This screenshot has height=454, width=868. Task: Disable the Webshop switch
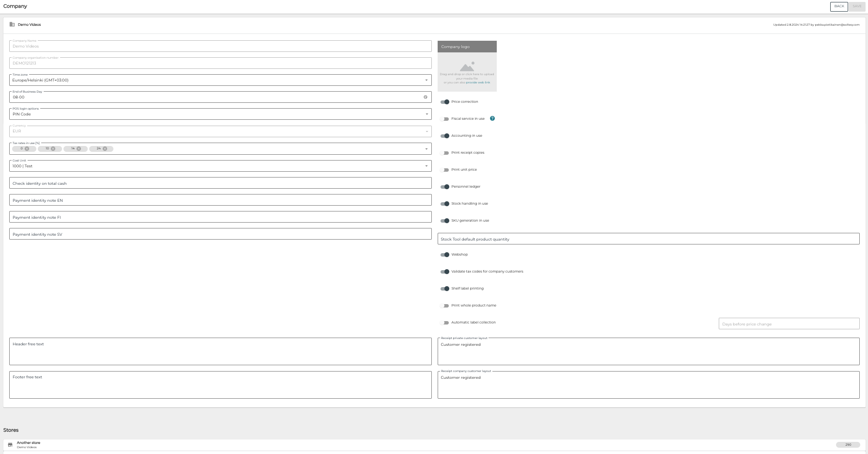[x=445, y=255]
